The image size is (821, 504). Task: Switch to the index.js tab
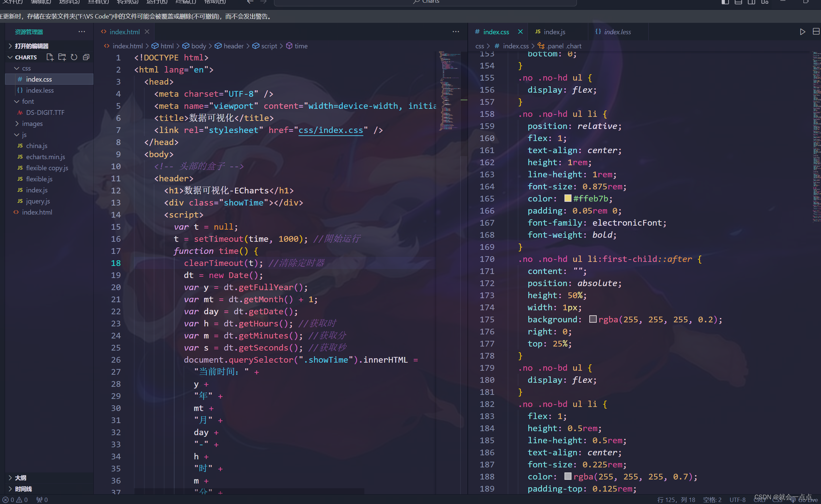[x=554, y=32]
